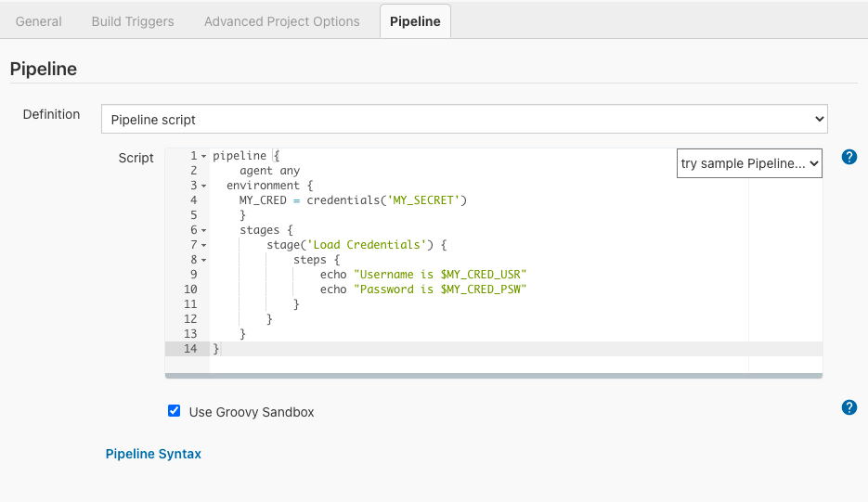
Task: Collapse the steps block at line 8
Action: [204, 260]
